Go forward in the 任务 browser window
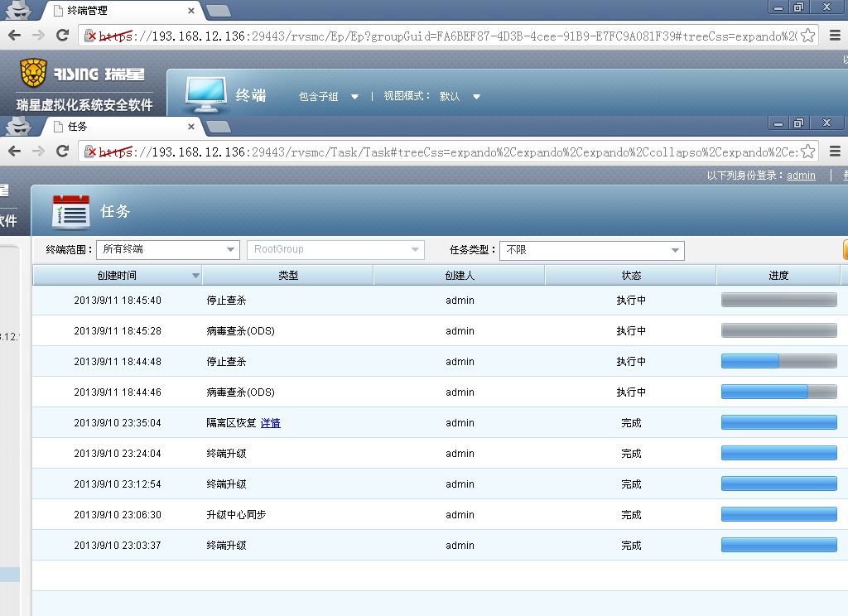Viewport: 848px width, 616px height. (x=38, y=151)
